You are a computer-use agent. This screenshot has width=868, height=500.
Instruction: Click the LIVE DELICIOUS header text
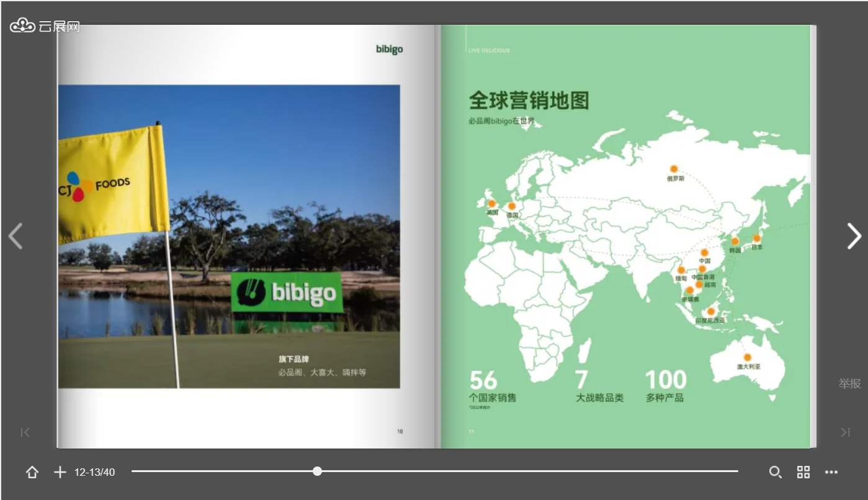pyautogui.click(x=489, y=50)
